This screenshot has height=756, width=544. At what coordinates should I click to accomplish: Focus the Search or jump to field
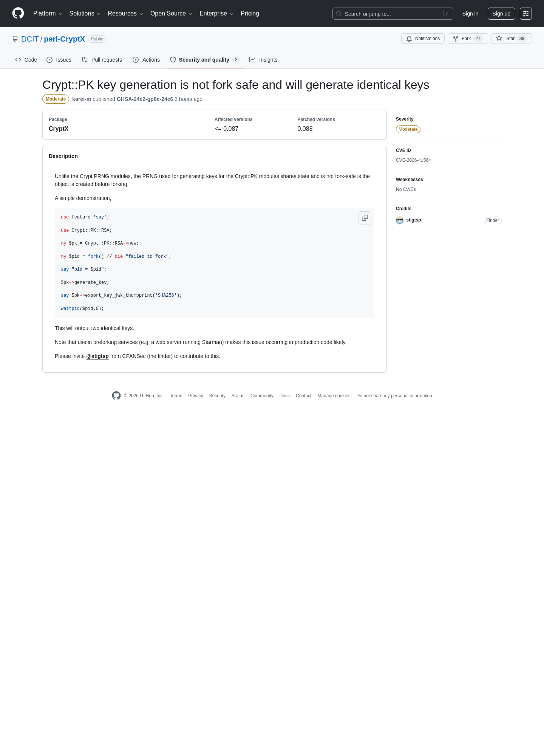point(393,14)
